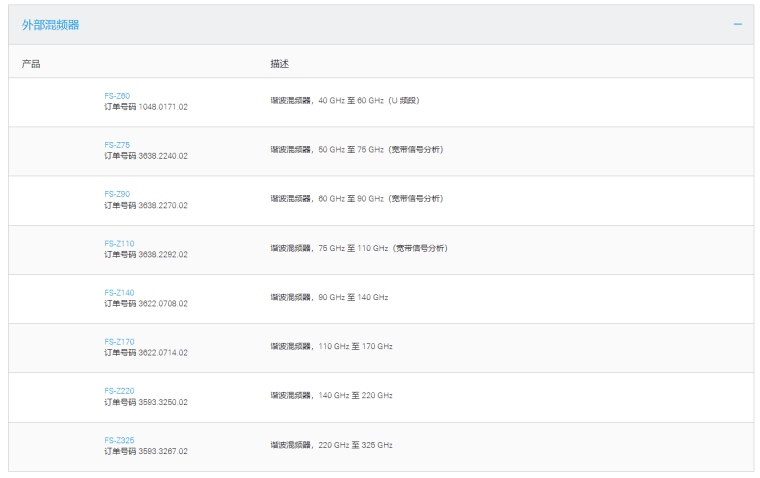The height and width of the screenshot is (478, 760).
Task: Click the 140 GHz 至 220 GHz description
Action: [331, 395]
